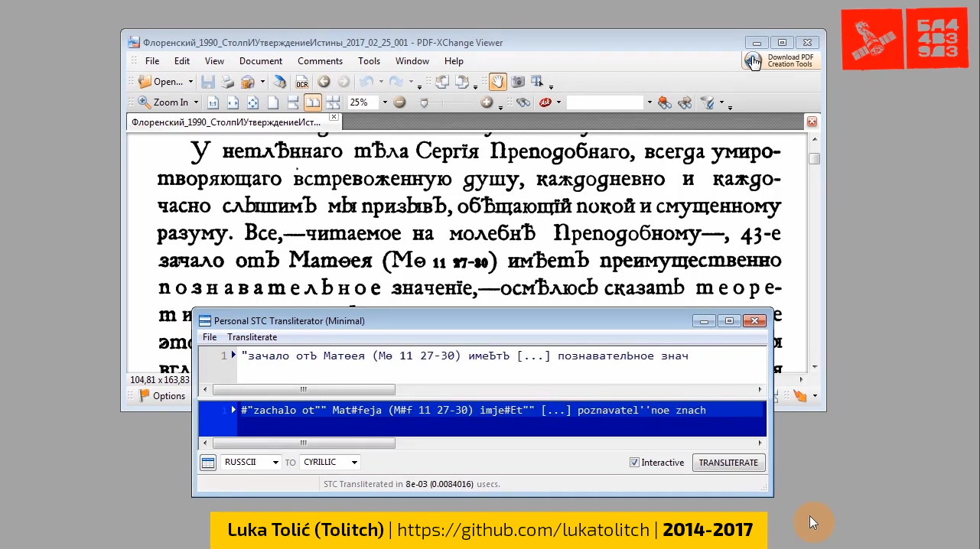Screen dimensions: 980x549
Task: Open the Edit menu
Action: (x=182, y=61)
